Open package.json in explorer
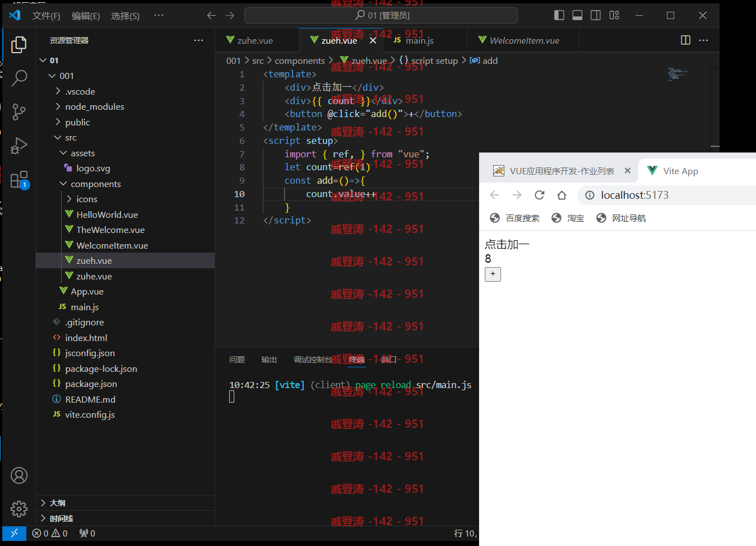This screenshot has width=756, height=546. pyautogui.click(x=91, y=384)
